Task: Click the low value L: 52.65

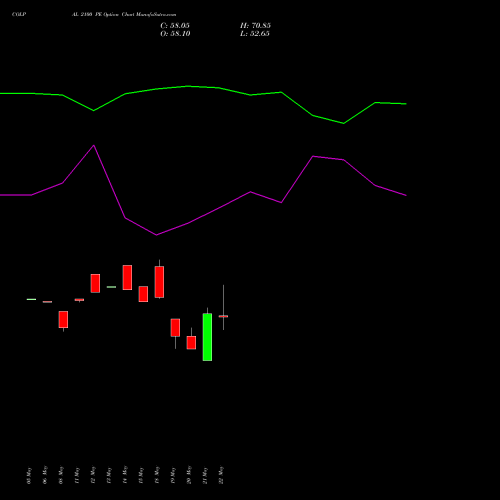Action: (255, 34)
